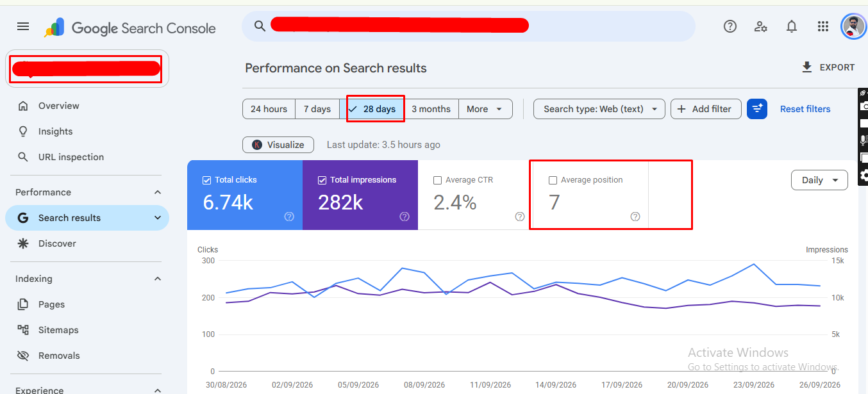Viewport: 868px width, 394px height.
Task: Open the account profile avatar
Action: 853,26
